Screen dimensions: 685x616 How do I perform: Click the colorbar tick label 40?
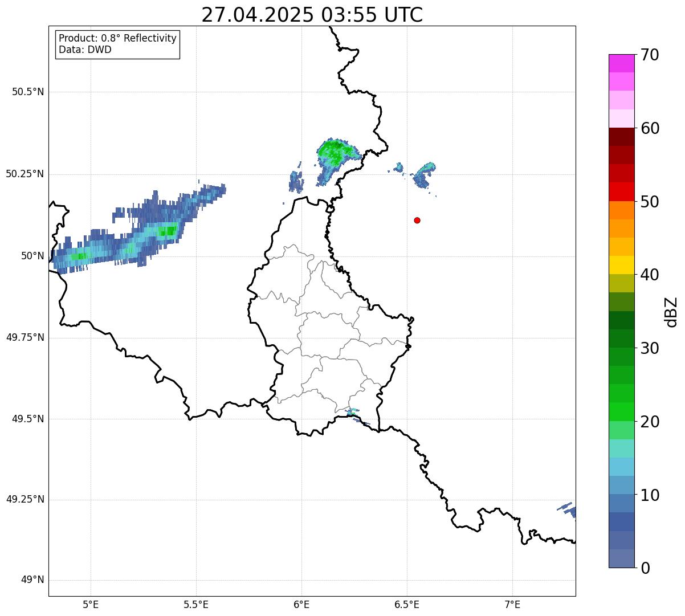coord(649,275)
